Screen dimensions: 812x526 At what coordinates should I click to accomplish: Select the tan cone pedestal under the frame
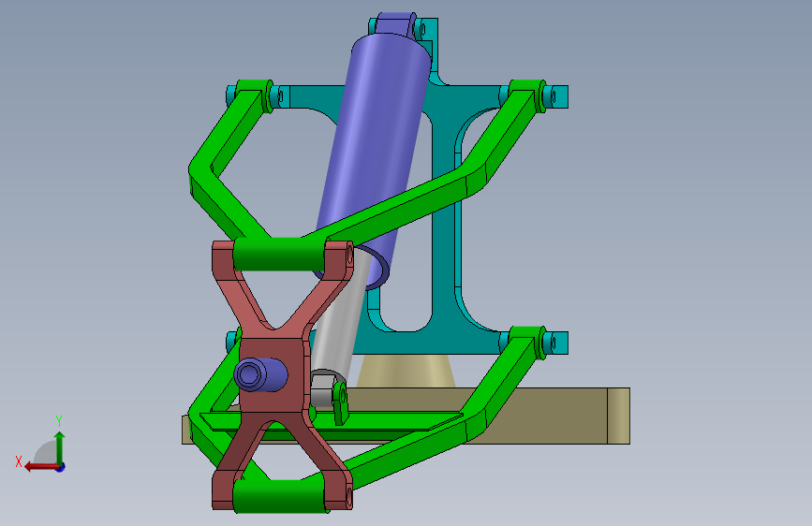pyautogui.click(x=406, y=372)
